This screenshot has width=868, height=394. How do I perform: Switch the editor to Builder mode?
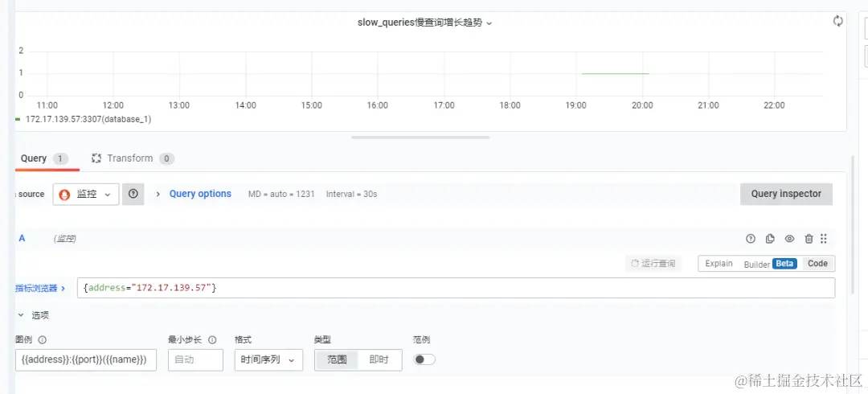pos(757,265)
